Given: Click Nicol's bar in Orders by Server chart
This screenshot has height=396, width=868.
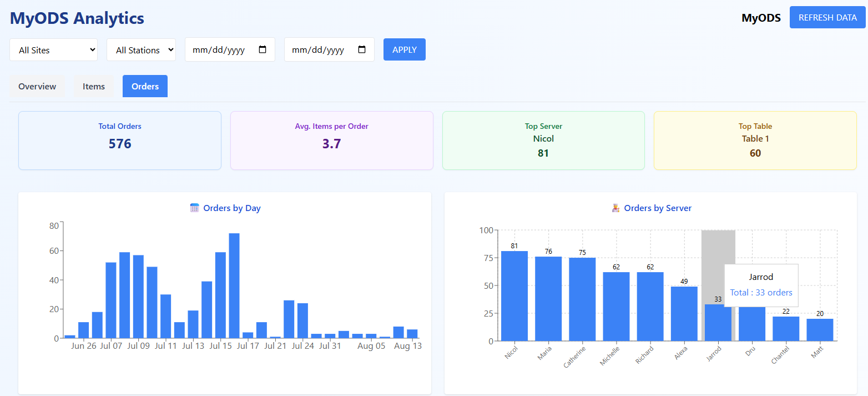Looking at the screenshot, I should tap(514, 294).
